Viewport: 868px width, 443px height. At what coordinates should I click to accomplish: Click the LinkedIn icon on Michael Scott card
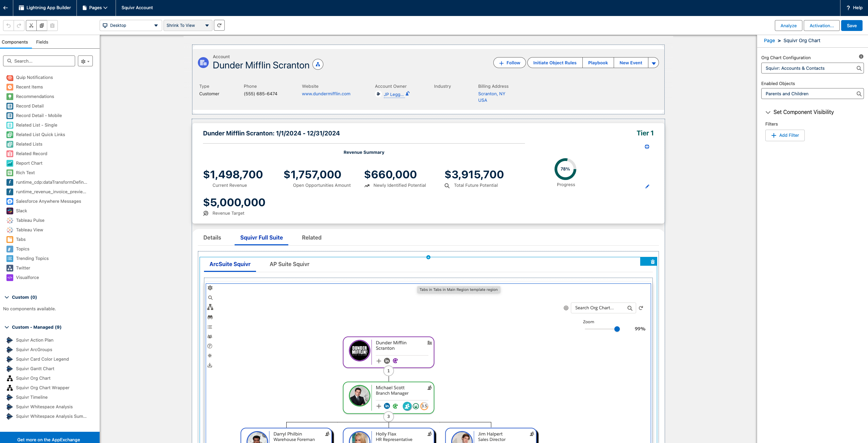coord(387,406)
